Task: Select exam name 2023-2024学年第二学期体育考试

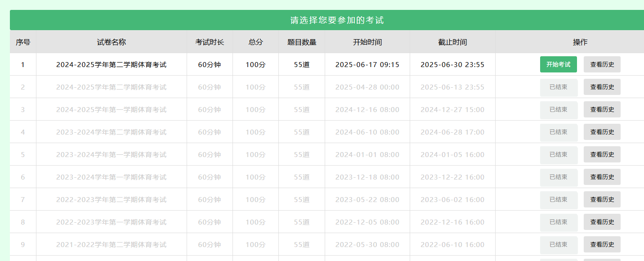Action: coord(112,132)
